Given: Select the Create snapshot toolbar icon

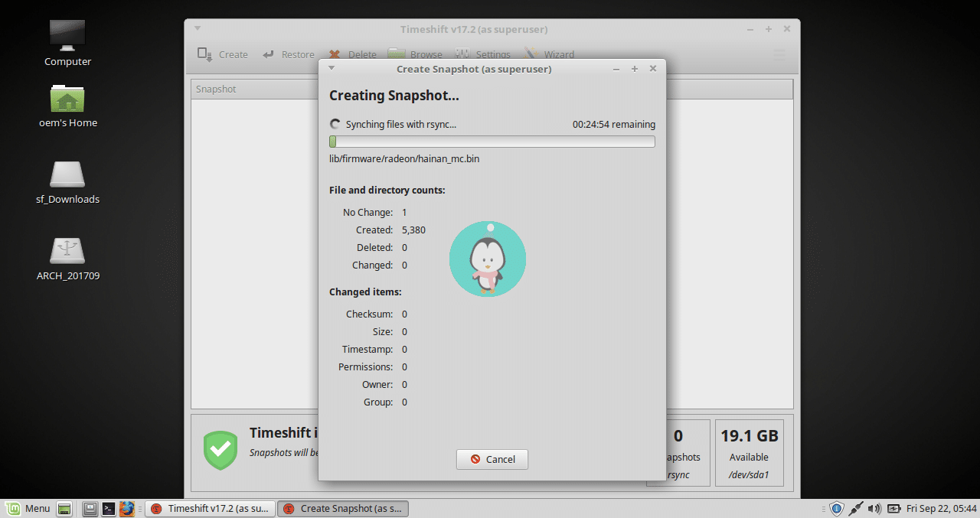Looking at the screenshot, I should [205, 54].
